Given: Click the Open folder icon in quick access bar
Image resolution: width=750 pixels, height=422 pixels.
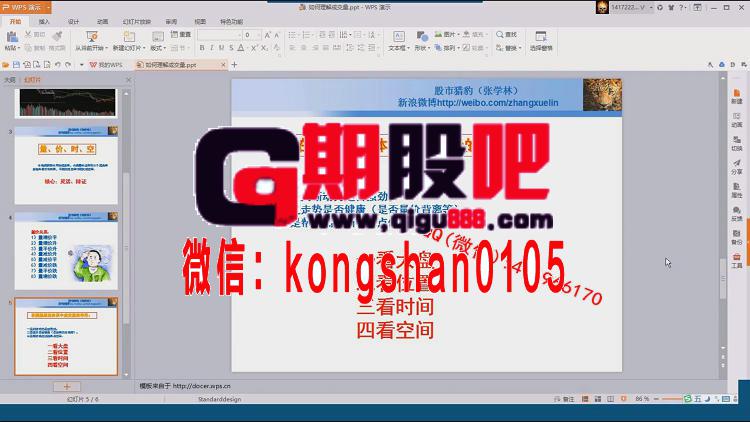Looking at the screenshot, I should click(x=6, y=65).
